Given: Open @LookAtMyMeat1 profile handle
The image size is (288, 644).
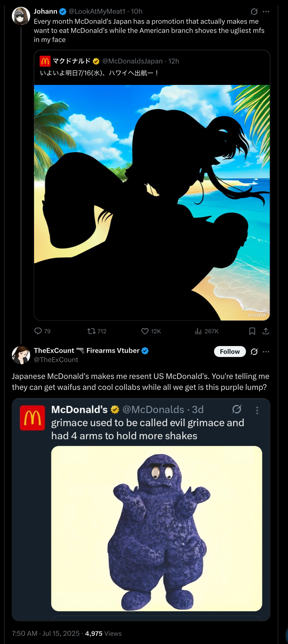Looking at the screenshot, I should (x=97, y=11).
